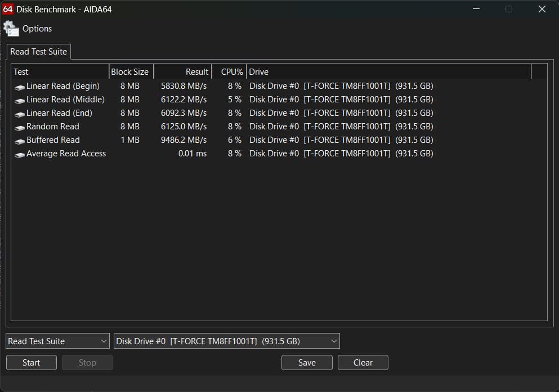
Task: Minimize the Disk Benchmark window
Action: [x=476, y=9]
